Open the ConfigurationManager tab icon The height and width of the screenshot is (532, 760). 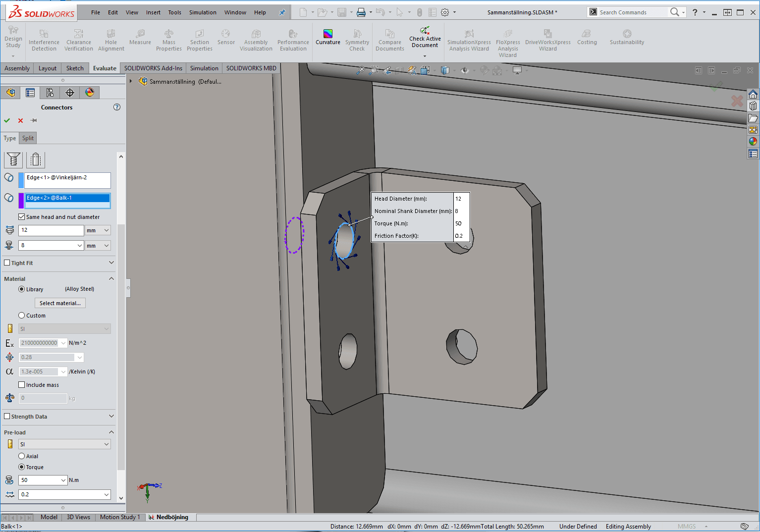coord(50,93)
